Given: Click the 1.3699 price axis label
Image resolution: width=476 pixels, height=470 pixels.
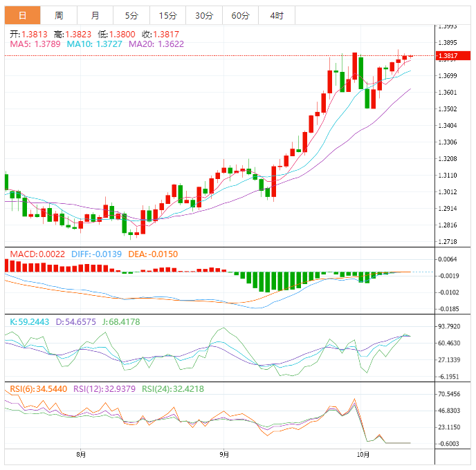Looking at the screenshot, I should pos(448,75).
